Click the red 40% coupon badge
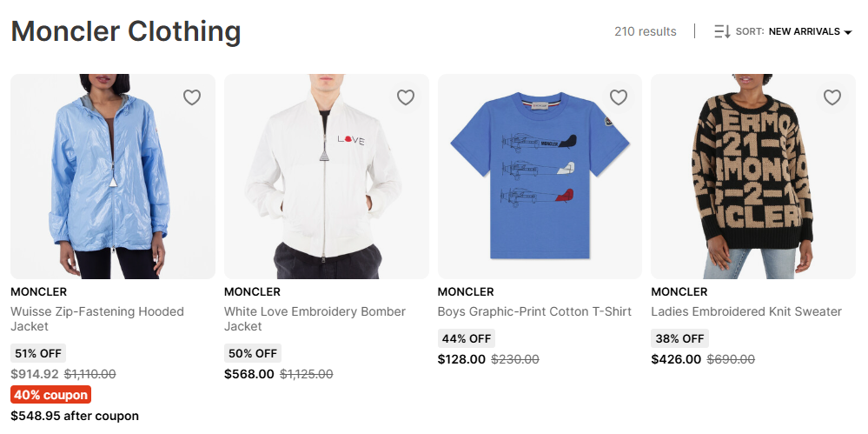This screenshot has width=868, height=434. point(50,395)
